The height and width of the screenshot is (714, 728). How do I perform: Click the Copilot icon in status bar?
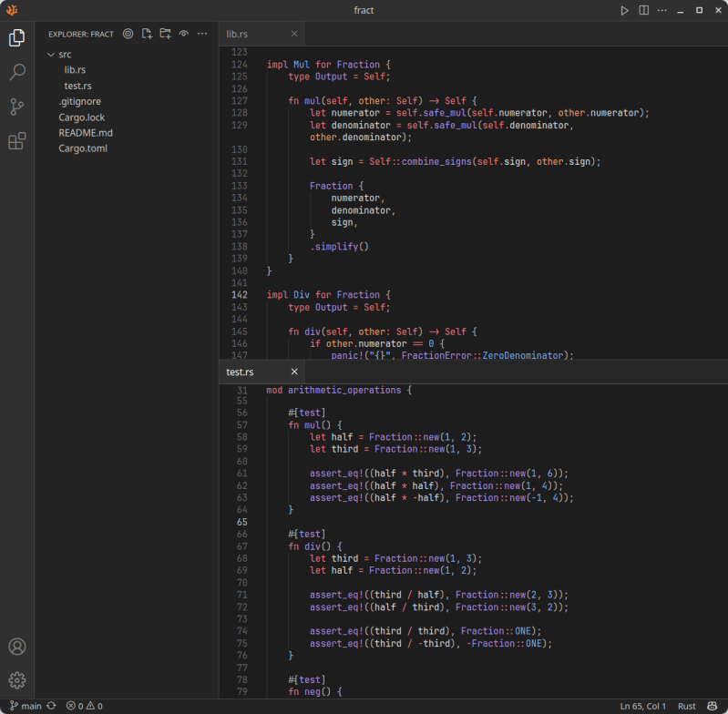click(x=713, y=706)
